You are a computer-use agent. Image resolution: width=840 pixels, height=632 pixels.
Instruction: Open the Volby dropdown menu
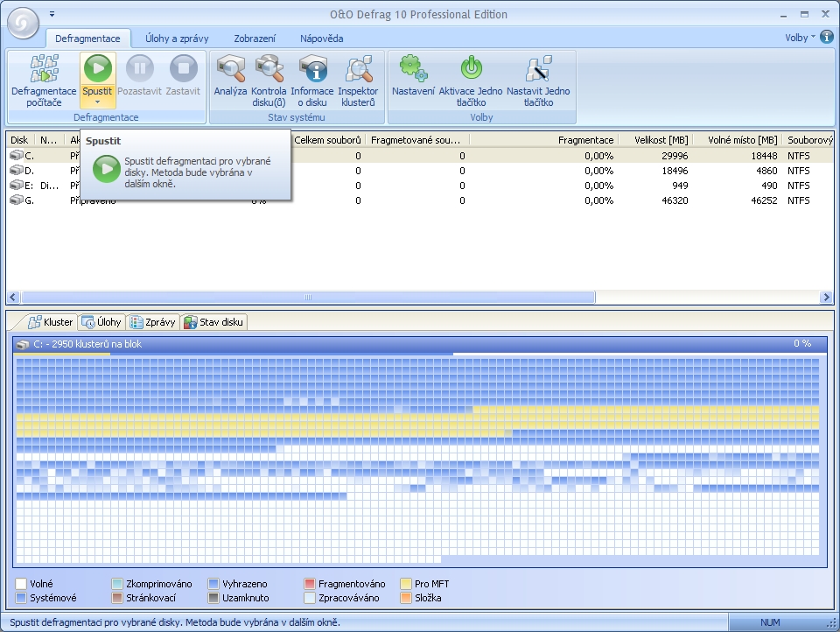[x=800, y=38]
